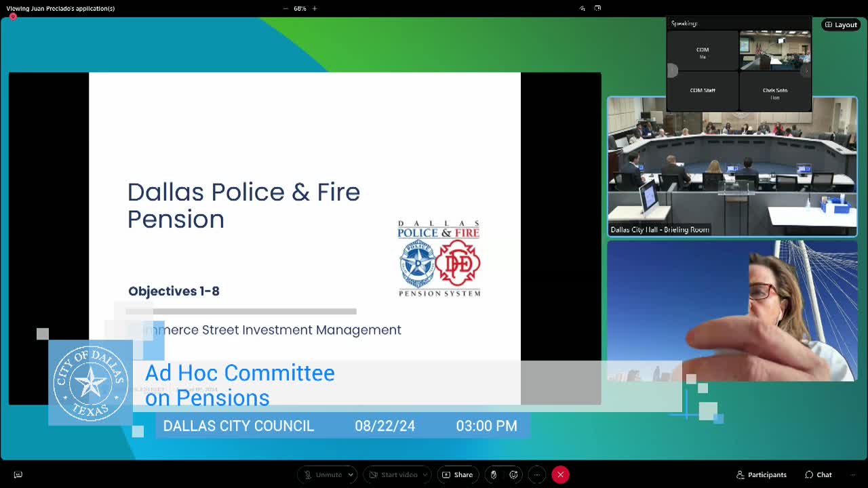Click the "03:00 PM" time text

[x=486, y=426]
